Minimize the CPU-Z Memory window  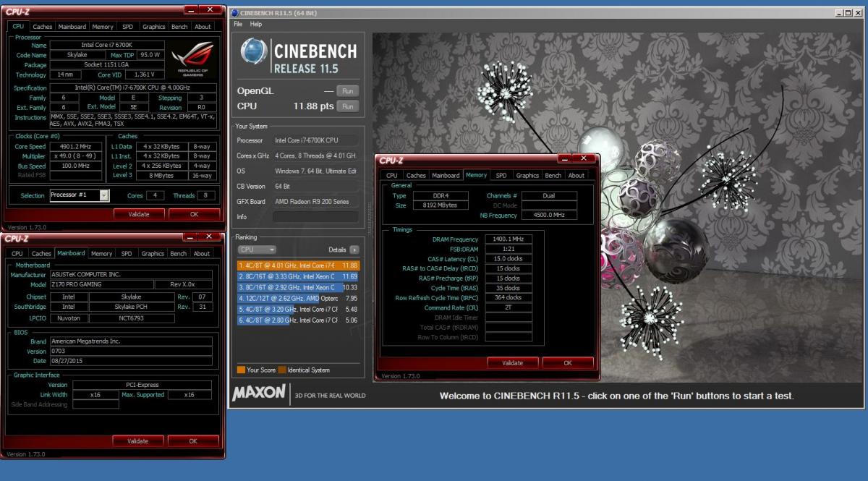[x=564, y=158]
